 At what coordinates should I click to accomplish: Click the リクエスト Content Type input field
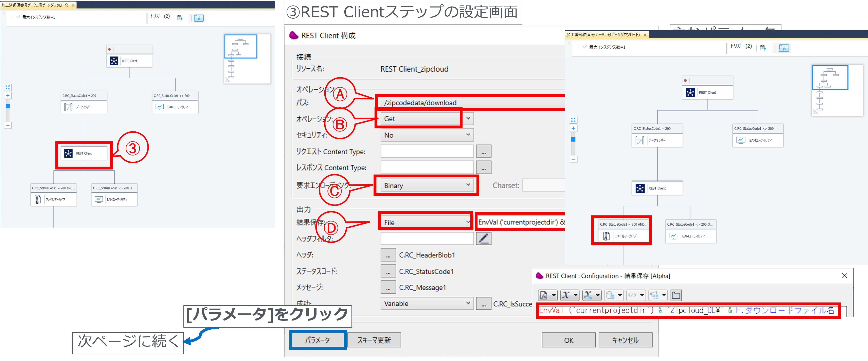point(427,151)
